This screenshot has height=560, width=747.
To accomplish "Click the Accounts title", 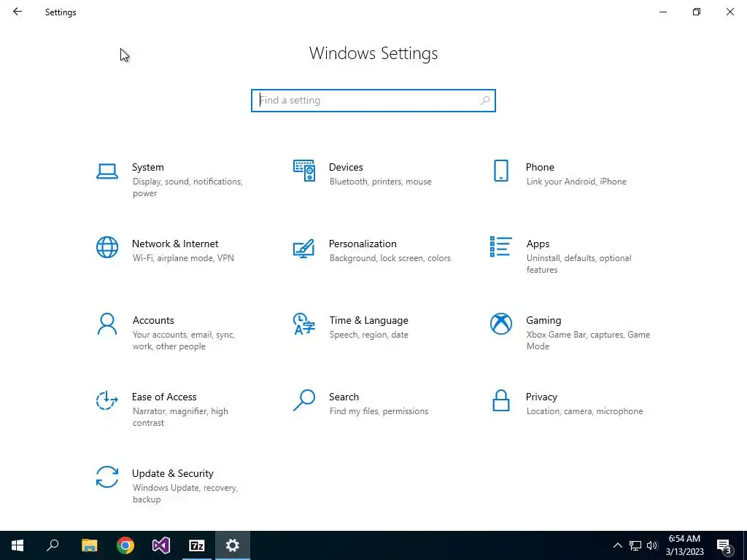I will [153, 321].
